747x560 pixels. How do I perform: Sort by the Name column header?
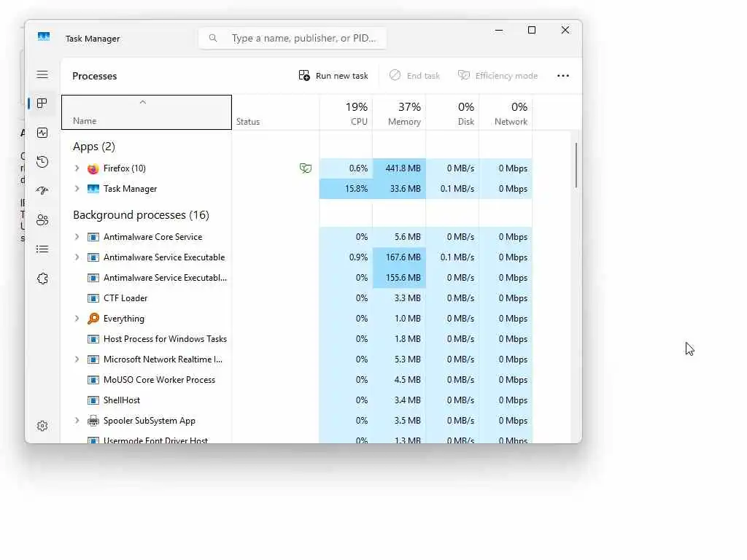click(147, 112)
